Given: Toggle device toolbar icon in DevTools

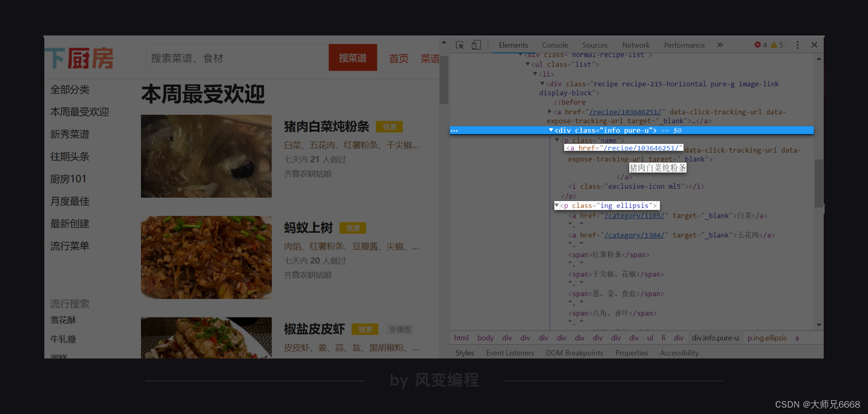Looking at the screenshot, I should point(476,45).
